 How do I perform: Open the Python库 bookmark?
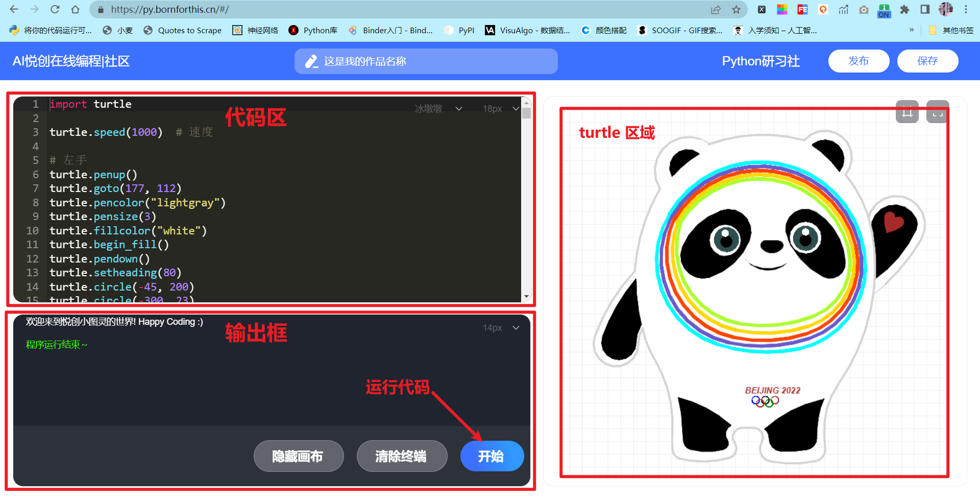click(313, 30)
